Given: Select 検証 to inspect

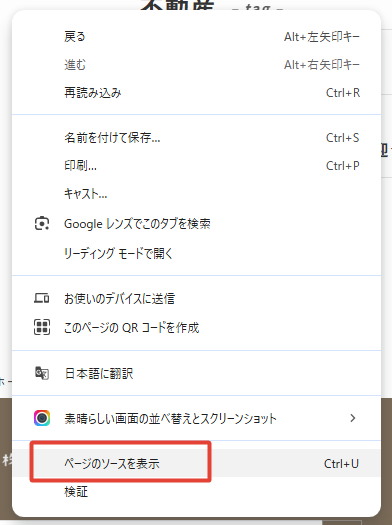Looking at the screenshot, I should pos(197,491).
